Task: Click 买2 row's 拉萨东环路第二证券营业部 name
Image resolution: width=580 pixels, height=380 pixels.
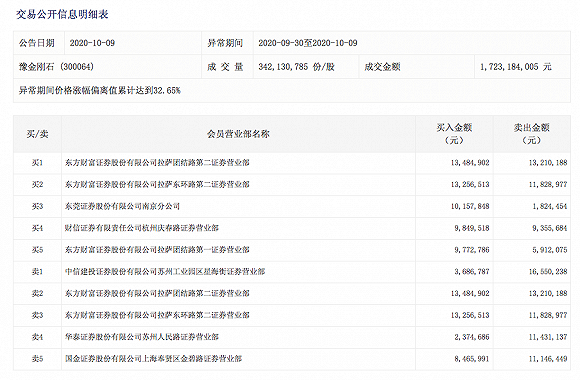Action: 157,184
